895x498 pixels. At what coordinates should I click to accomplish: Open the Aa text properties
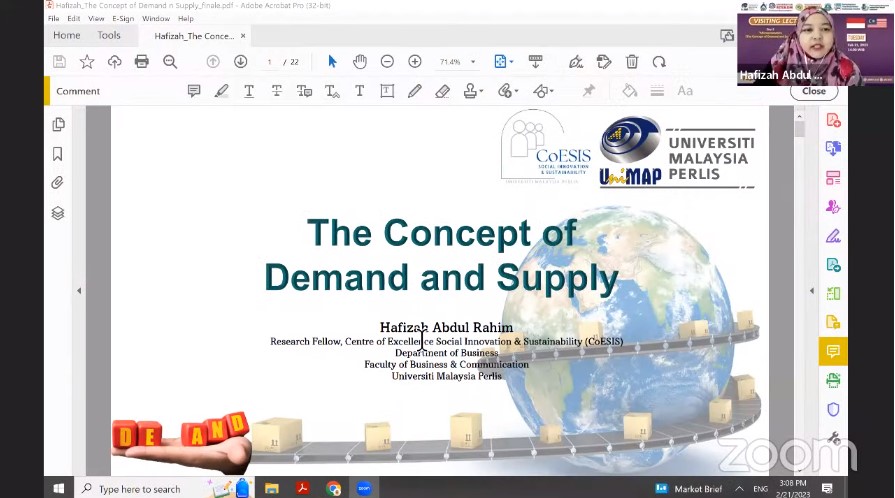pyautogui.click(x=685, y=91)
